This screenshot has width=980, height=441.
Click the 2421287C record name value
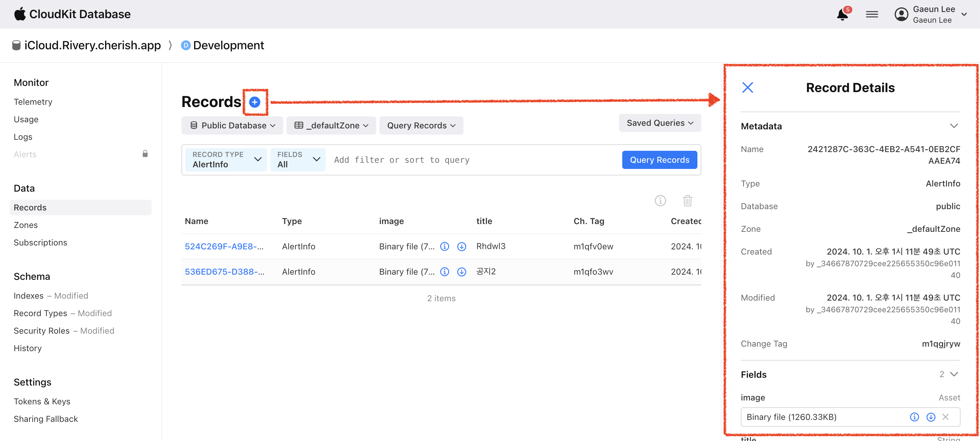point(884,155)
